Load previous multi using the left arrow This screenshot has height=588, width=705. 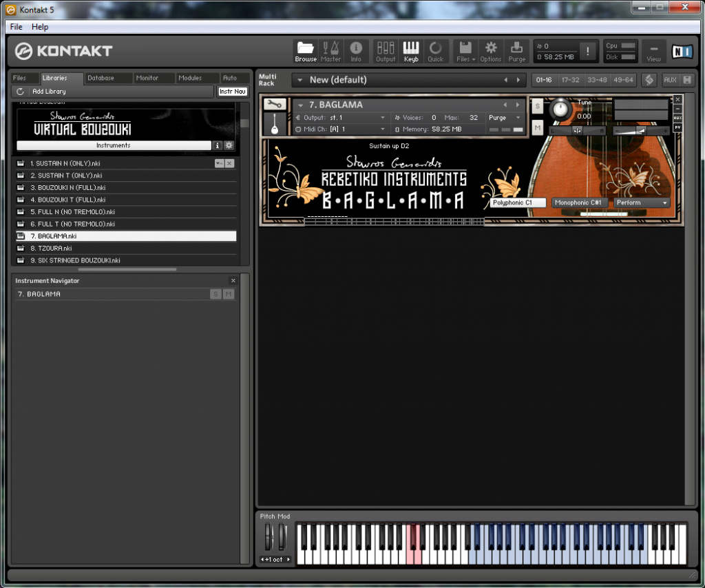pos(506,80)
